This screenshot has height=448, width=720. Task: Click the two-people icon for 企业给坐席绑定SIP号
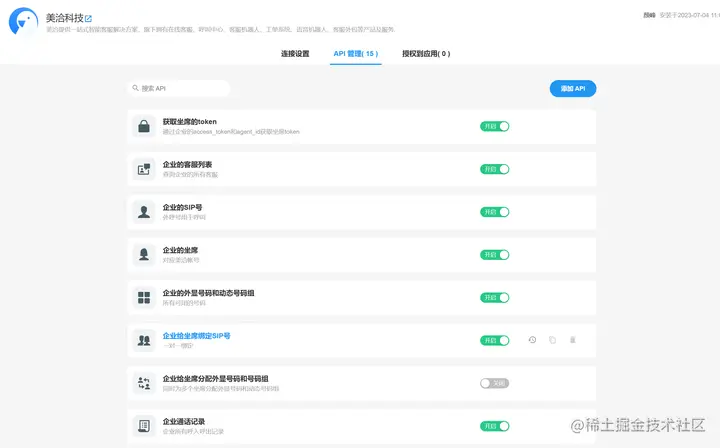pyautogui.click(x=144, y=340)
